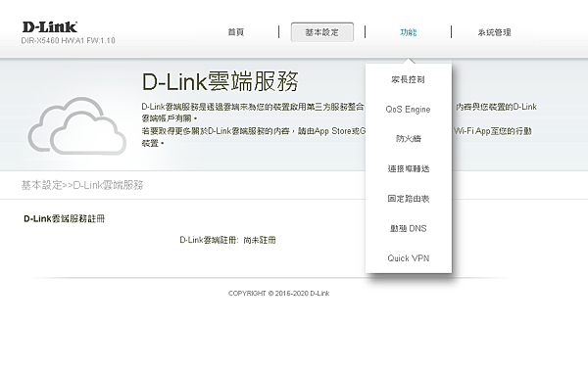
Task: Click the cloud service icon
Action: click(76, 126)
